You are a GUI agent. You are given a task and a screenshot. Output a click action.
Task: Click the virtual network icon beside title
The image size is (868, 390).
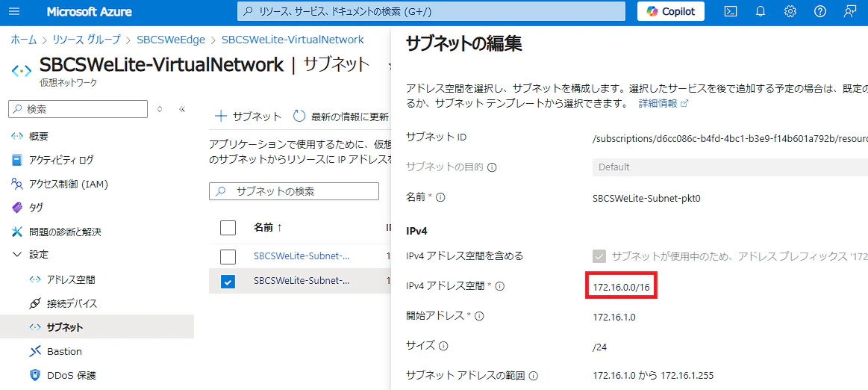22,69
